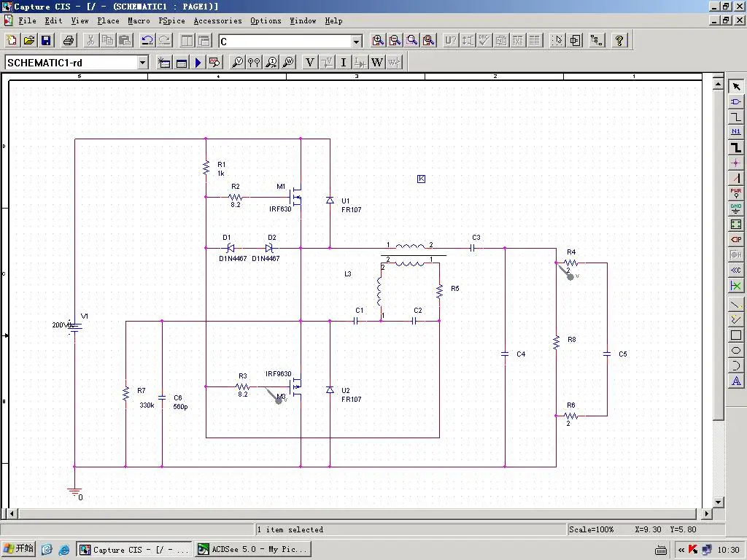Screen dimensions: 747x560
Task: Select the Place Bus Entry tool
Action: 736,178
